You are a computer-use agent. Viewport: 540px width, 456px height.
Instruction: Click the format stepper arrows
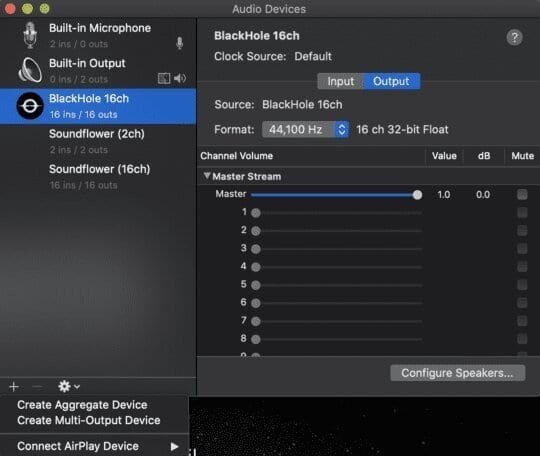pyautogui.click(x=341, y=129)
